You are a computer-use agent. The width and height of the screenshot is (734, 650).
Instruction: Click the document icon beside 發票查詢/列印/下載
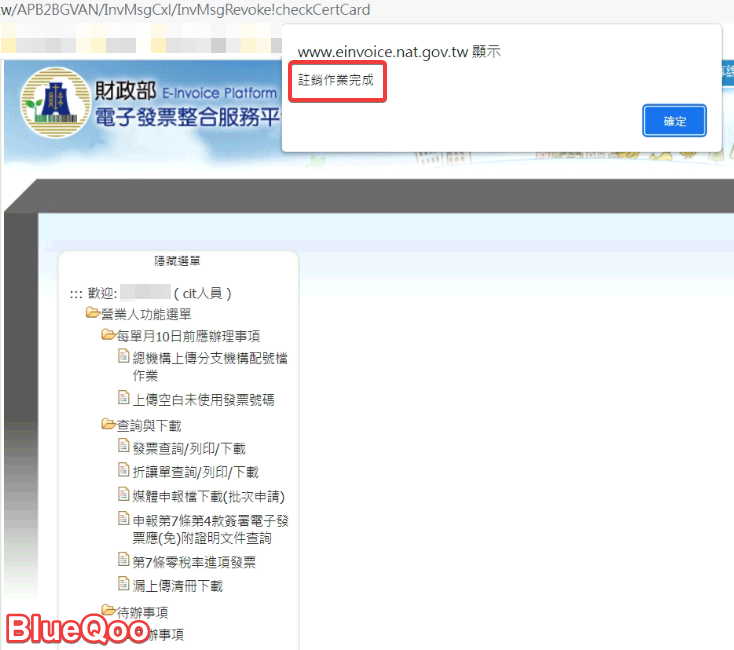pyautogui.click(x=124, y=447)
